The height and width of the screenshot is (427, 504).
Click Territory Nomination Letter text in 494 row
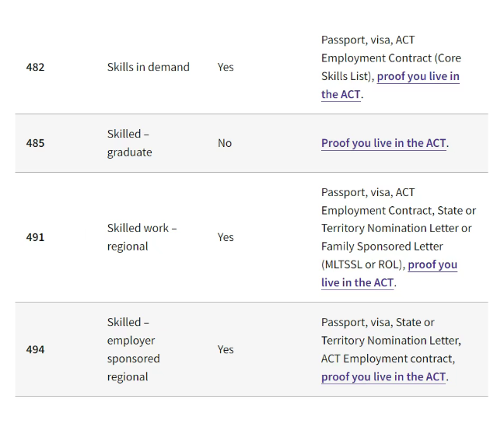[x=391, y=340]
